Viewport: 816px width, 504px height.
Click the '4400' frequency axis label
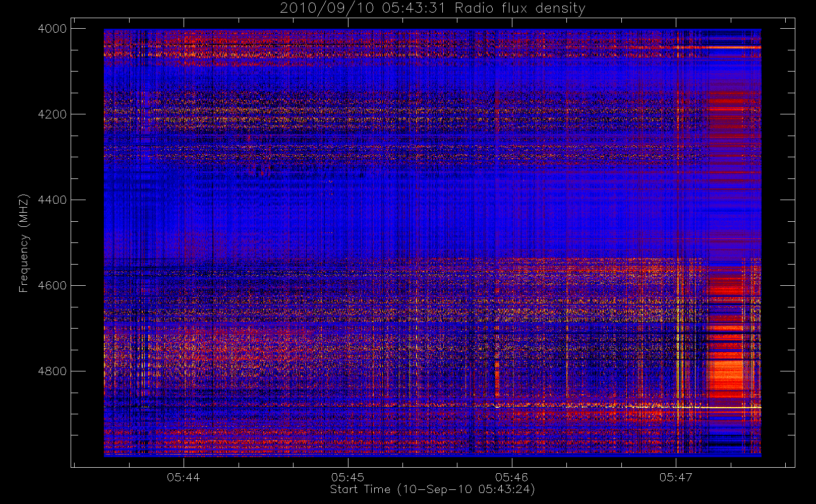click(x=52, y=200)
